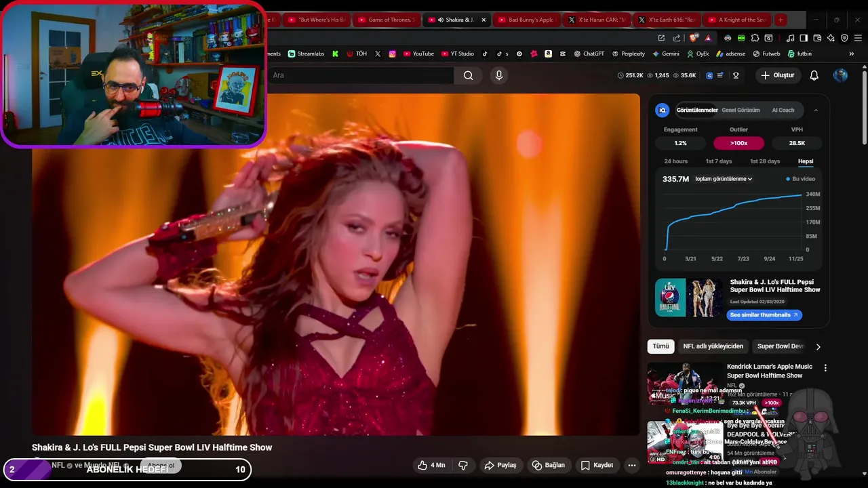Screen dimensions: 868x488
Task: Select the NFL adlı yükleyiciden chip
Action: coord(713,346)
